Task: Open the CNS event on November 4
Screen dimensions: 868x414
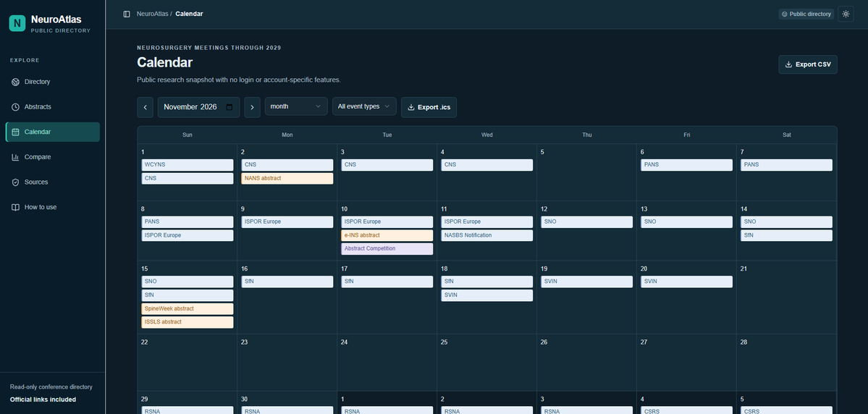Action: coord(487,165)
